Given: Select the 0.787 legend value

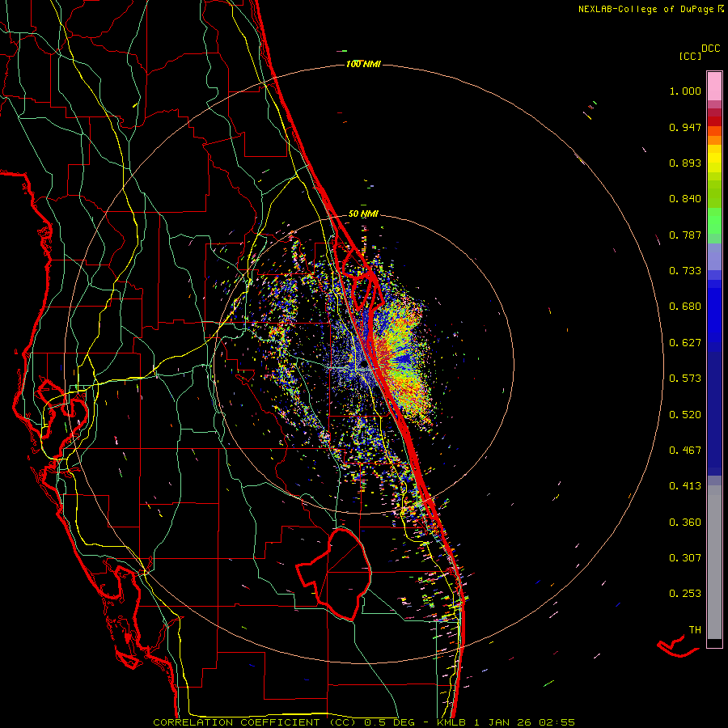Looking at the screenshot, I should click(x=685, y=235).
